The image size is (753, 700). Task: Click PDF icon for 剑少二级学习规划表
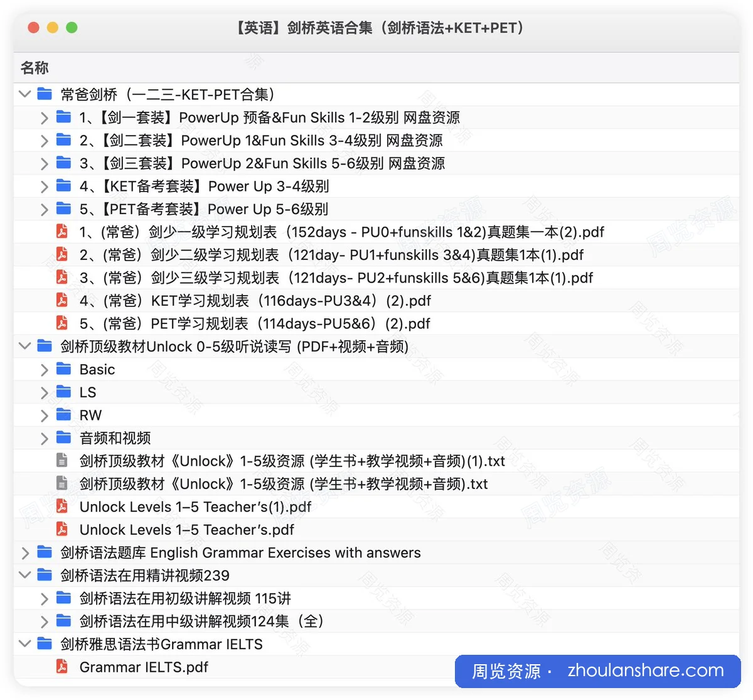(x=62, y=254)
